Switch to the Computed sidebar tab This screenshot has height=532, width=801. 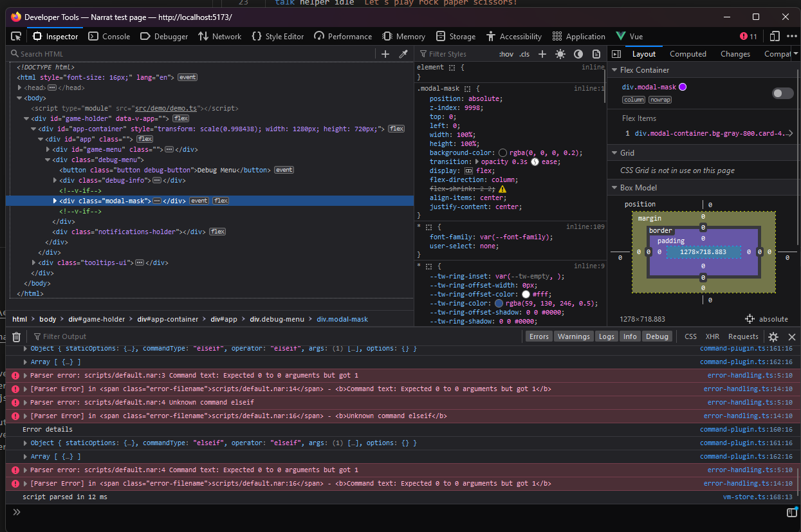(688, 54)
